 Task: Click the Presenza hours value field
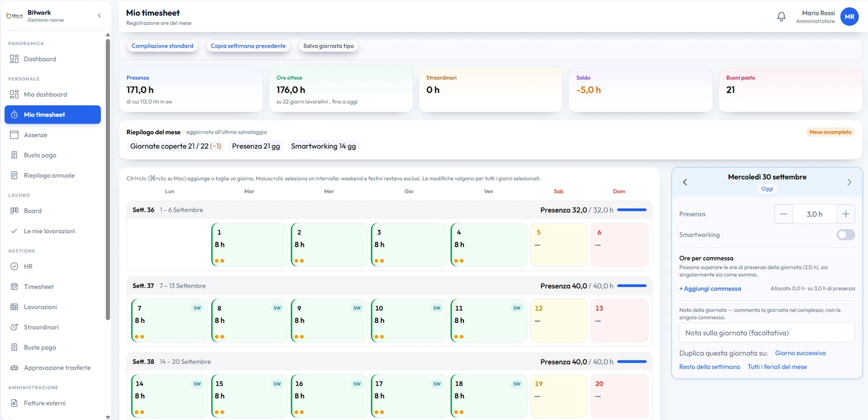click(815, 214)
